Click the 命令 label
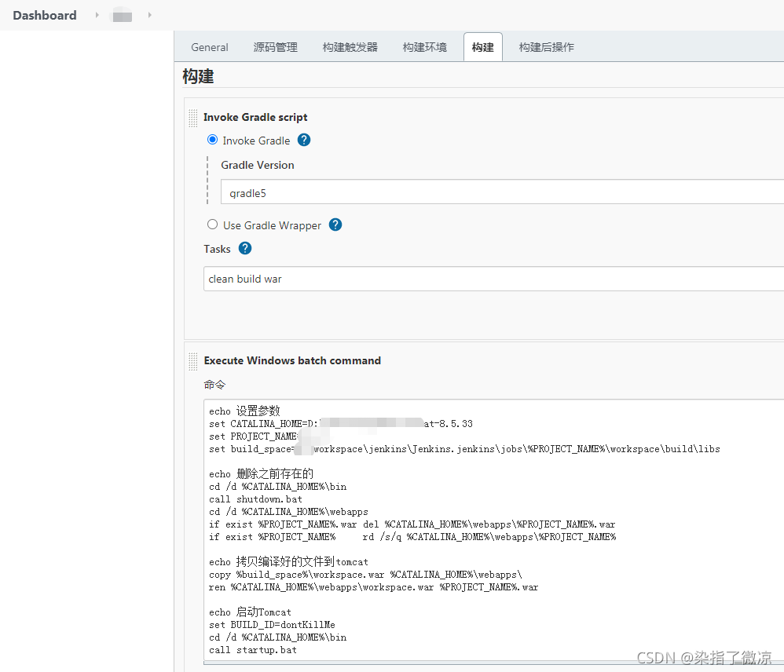Screen dimensions: 784x672 click(215, 384)
